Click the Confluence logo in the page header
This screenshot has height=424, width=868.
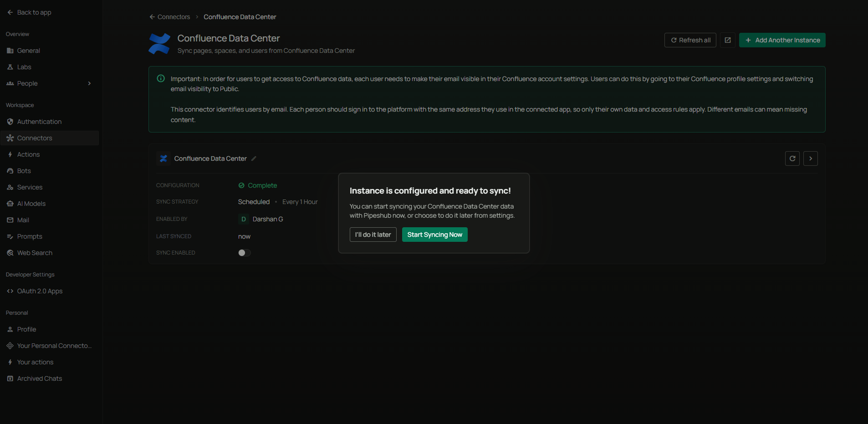click(159, 44)
